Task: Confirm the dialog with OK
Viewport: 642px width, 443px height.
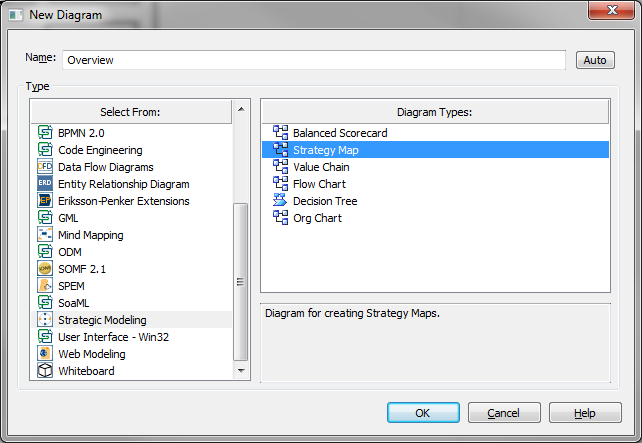Action: [423, 413]
